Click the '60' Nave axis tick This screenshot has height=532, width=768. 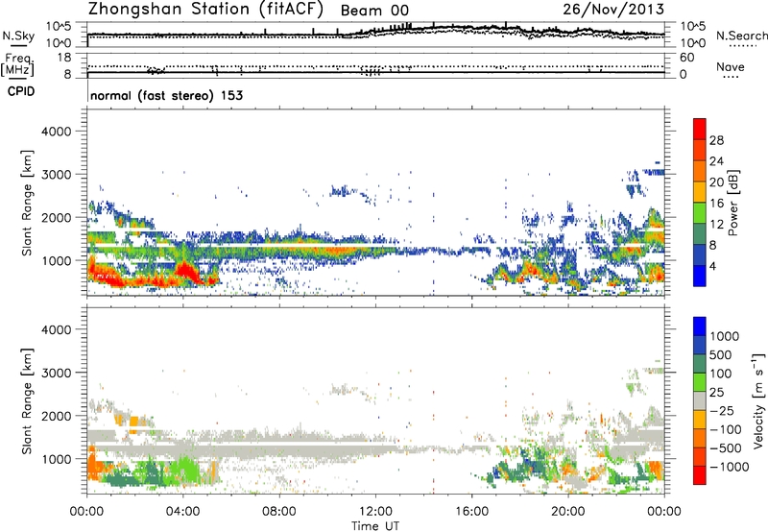point(686,58)
